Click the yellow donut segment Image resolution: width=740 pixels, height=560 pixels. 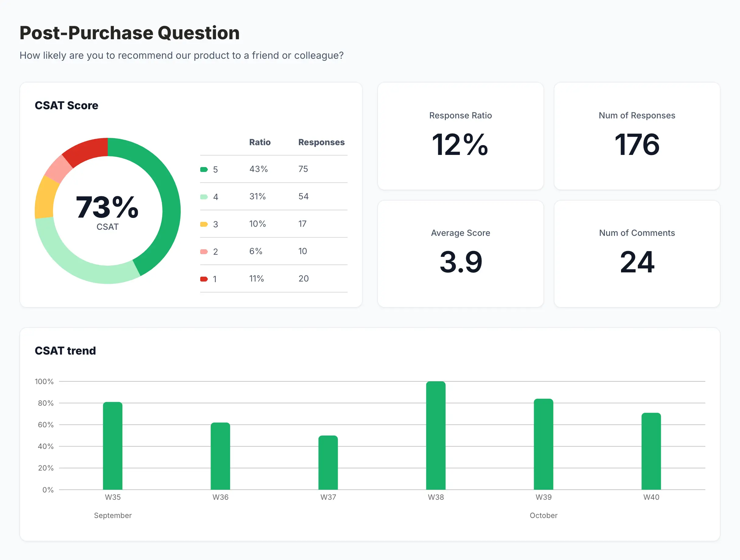(x=45, y=198)
